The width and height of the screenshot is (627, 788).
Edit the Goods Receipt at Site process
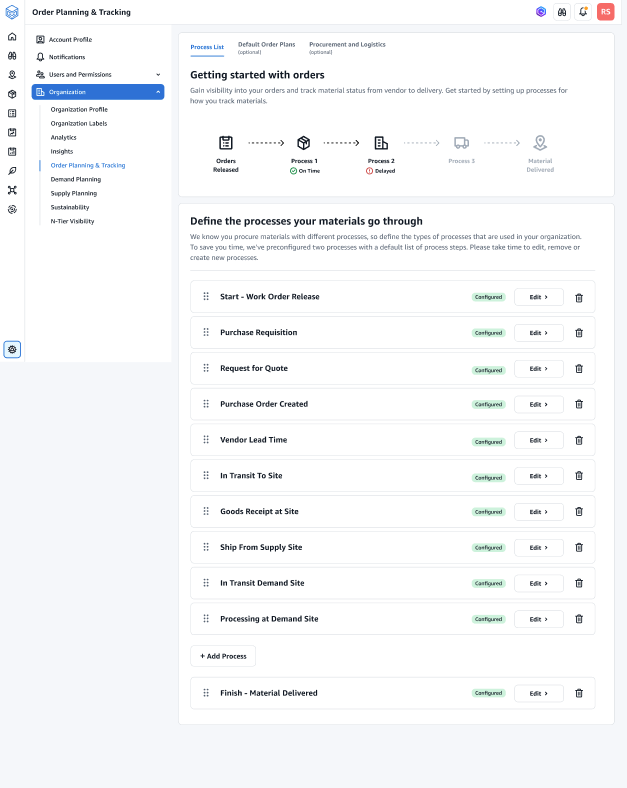tap(538, 512)
